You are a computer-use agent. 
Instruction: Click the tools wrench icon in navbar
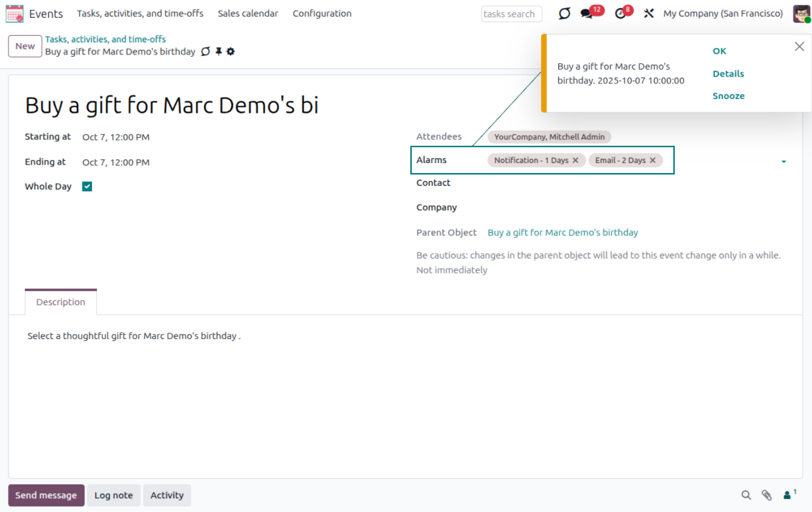click(649, 14)
